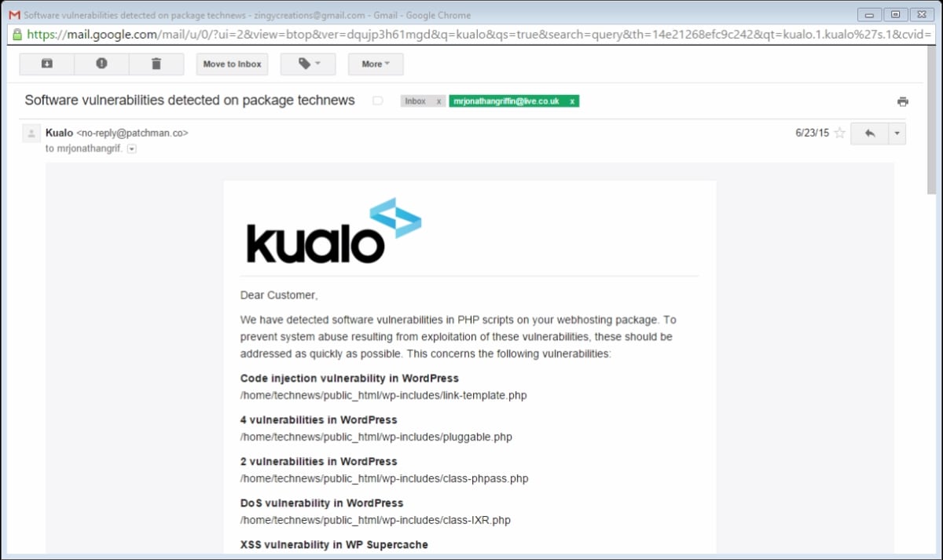Reply to the Kualo email
The height and width of the screenshot is (560, 943).
pos(870,134)
